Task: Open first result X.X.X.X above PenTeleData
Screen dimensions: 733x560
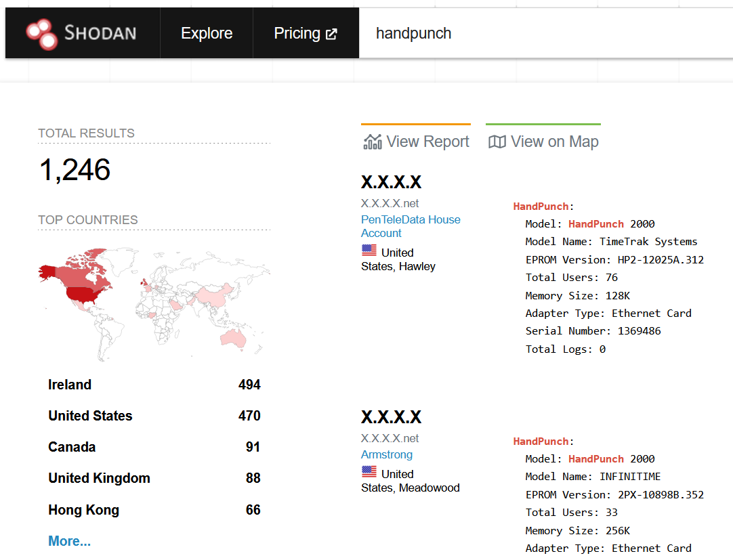Action: (392, 182)
